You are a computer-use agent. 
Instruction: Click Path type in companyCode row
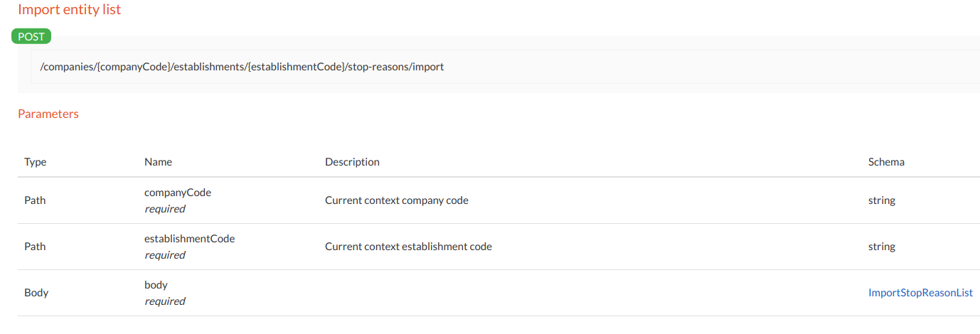click(x=35, y=200)
